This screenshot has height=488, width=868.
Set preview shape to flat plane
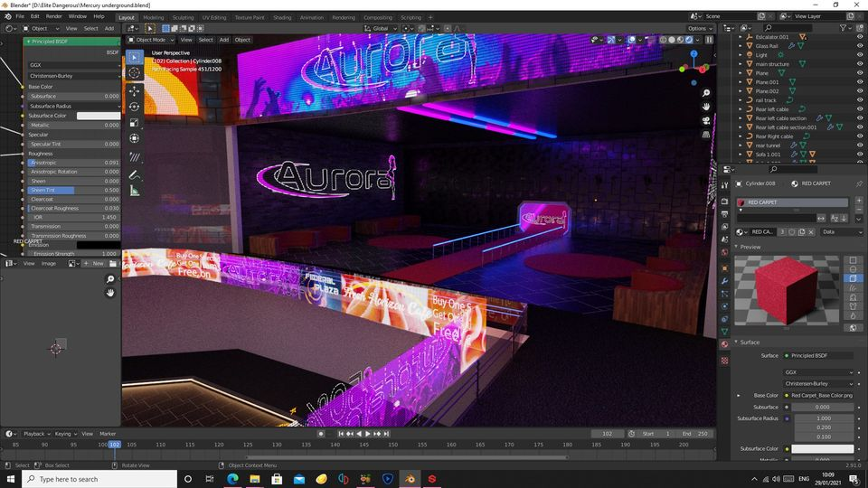(x=853, y=259)
